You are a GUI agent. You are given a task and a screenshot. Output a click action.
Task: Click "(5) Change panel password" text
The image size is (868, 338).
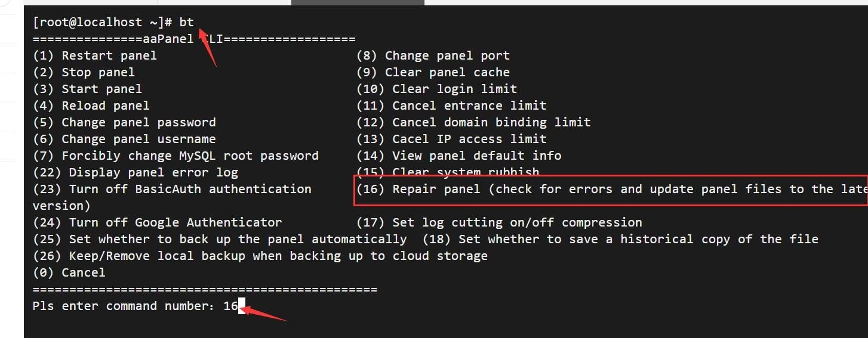click(124, 122)
